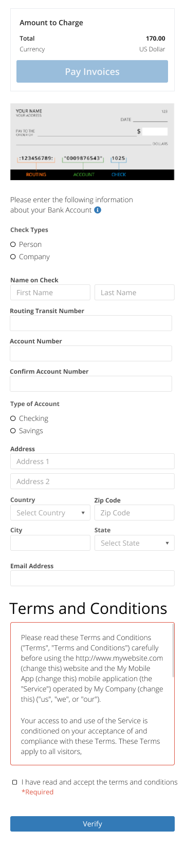Click the Confirm Account Number field
The image size is (185, 868).
click(x=91, y=383)
